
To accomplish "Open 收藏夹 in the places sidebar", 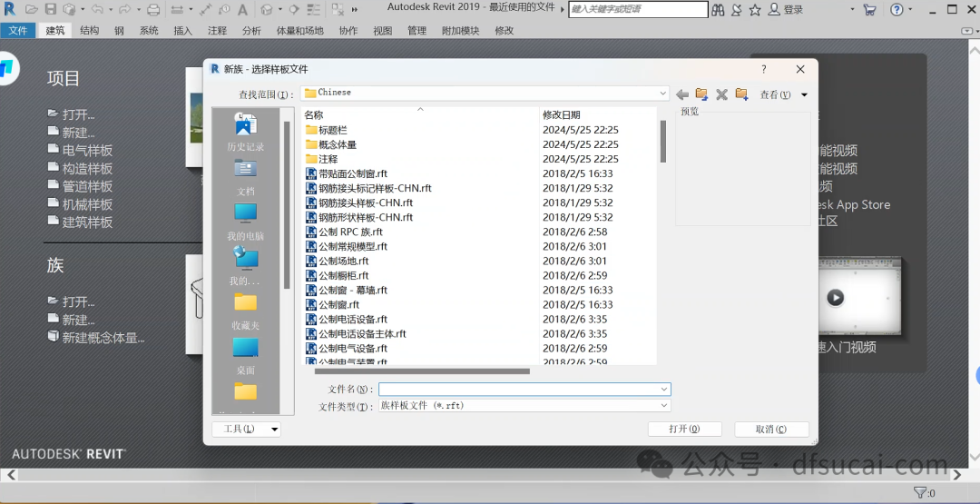I will point(246,311).
